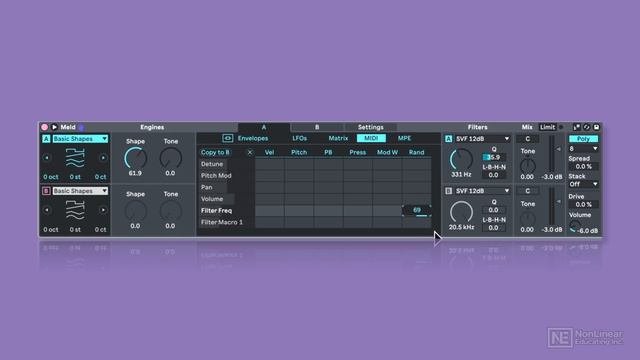Open Engine A Basic Shapes oscillator dropdown
Screen dimensions: 640x360
click(80, 139)
